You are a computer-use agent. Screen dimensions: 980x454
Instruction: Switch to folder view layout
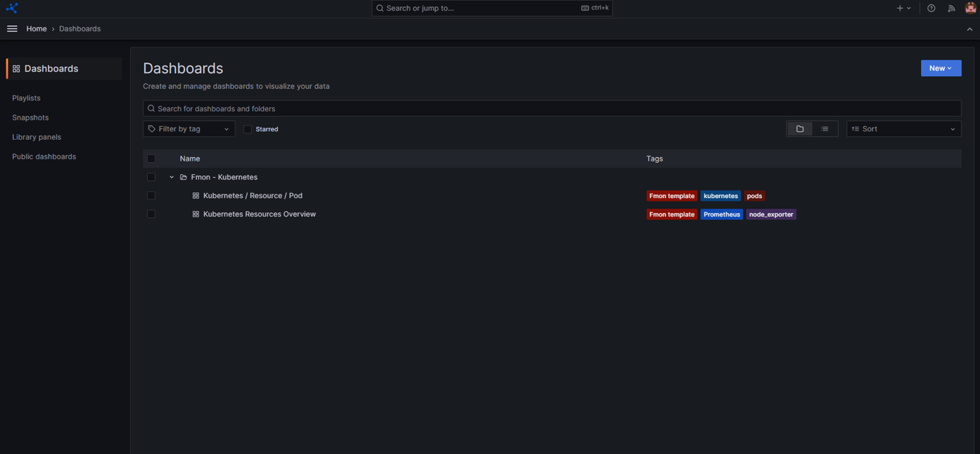(800, 129)
